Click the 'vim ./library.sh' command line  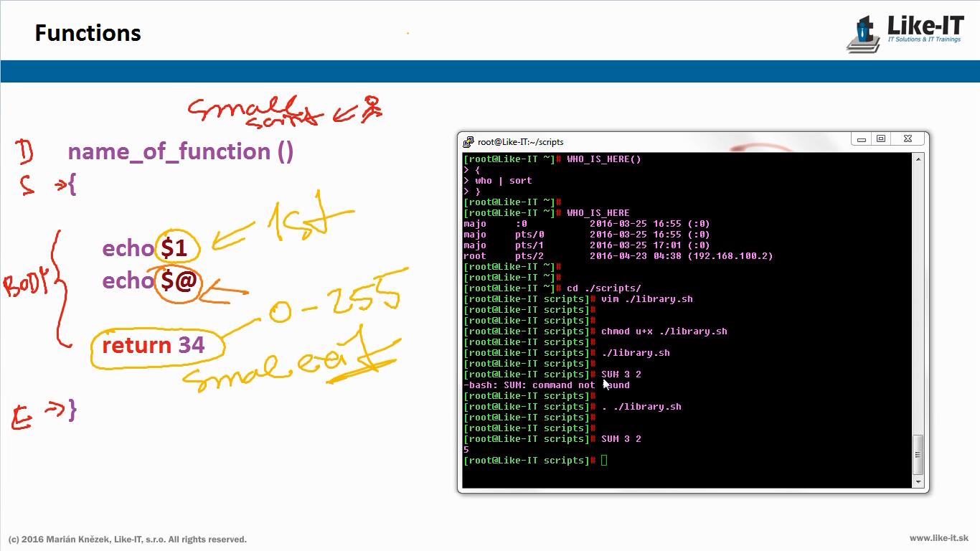click(x=578, y=299)
